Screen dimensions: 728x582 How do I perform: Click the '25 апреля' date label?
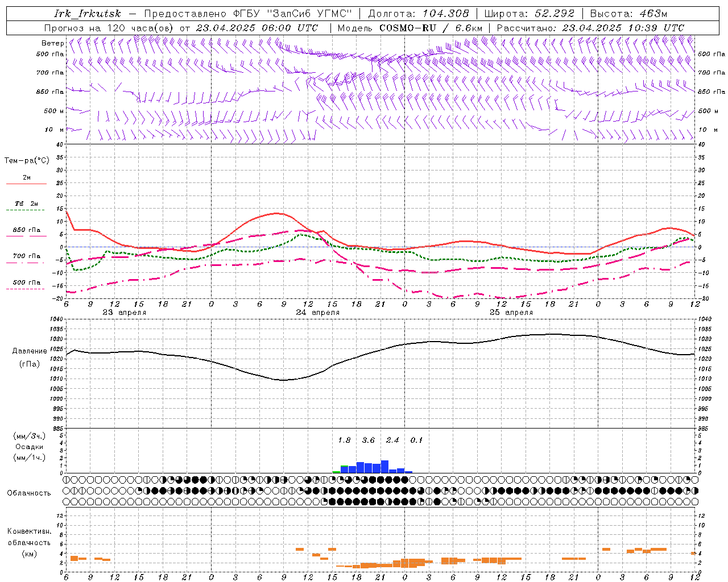coord(511,313)
